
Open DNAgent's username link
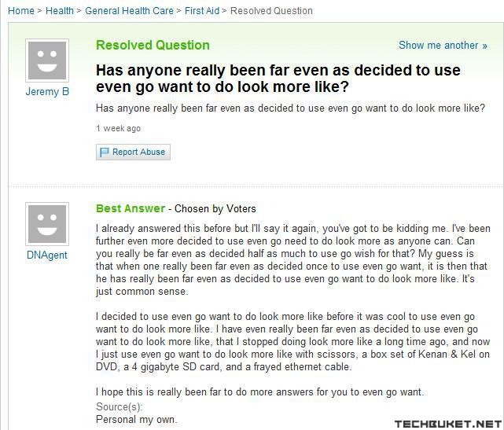click(47, 255)
